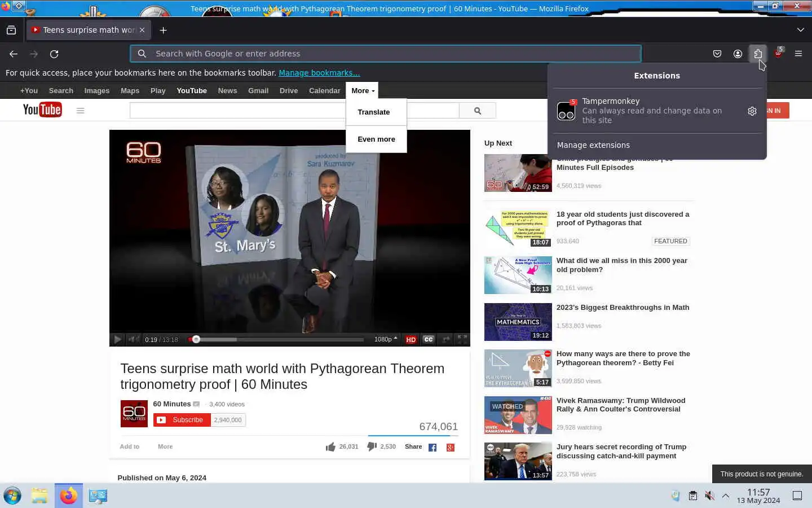Open file explorer from taskbar
812x508 pixels.
39,496
